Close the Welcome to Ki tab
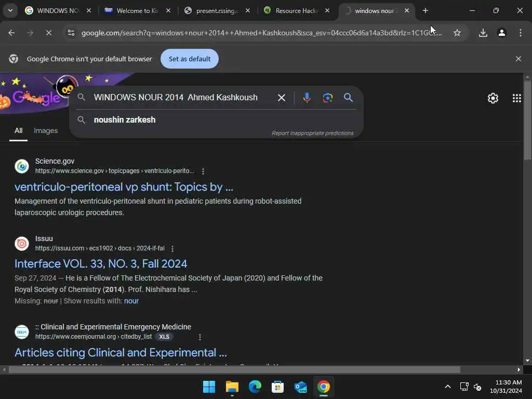This screenshot has height=399, width=532. pos(168,10)
